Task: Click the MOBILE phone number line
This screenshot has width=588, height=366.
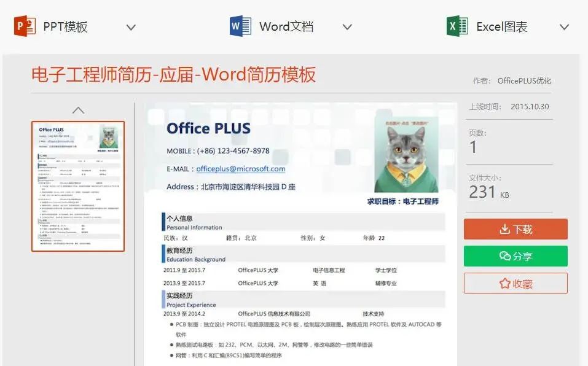Action: pyautogui.click(x=218, y=151)
